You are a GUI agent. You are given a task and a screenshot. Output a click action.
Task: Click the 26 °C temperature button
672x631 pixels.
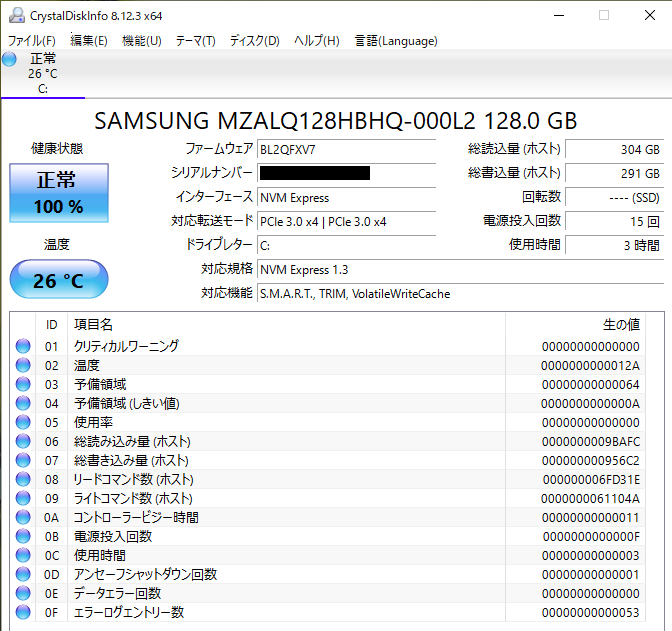(x=59, y=279)
